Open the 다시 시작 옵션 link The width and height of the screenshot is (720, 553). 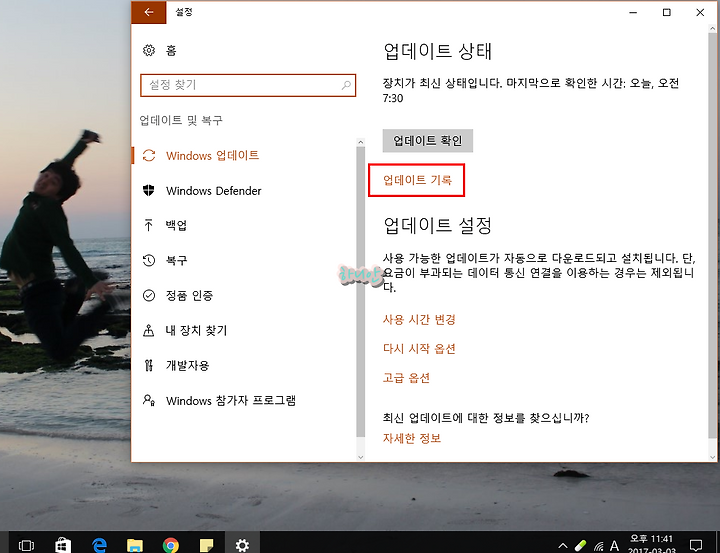pyautogui.click(x=419, y=349)
